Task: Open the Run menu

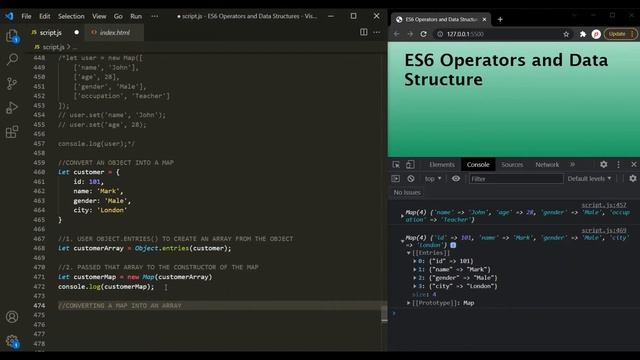Action: point(136,16)
